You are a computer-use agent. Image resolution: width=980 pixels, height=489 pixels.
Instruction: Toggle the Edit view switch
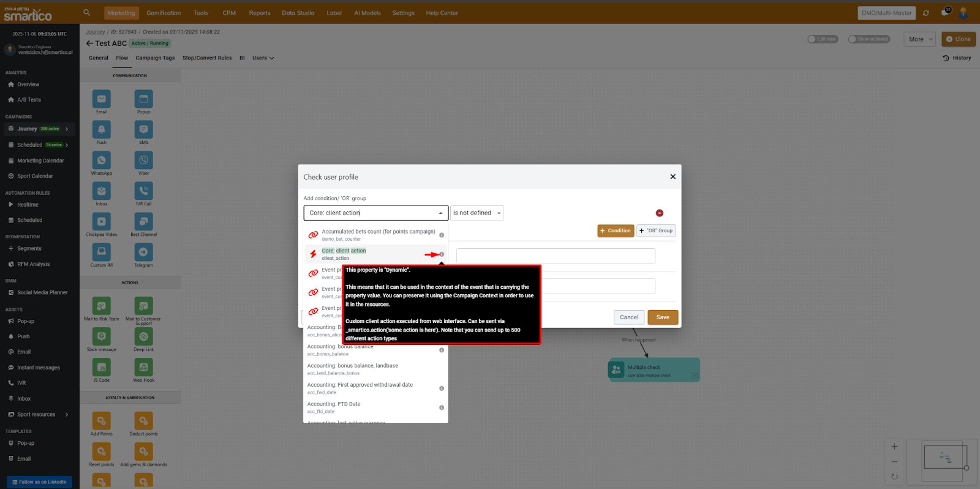[x=822, y=39]
